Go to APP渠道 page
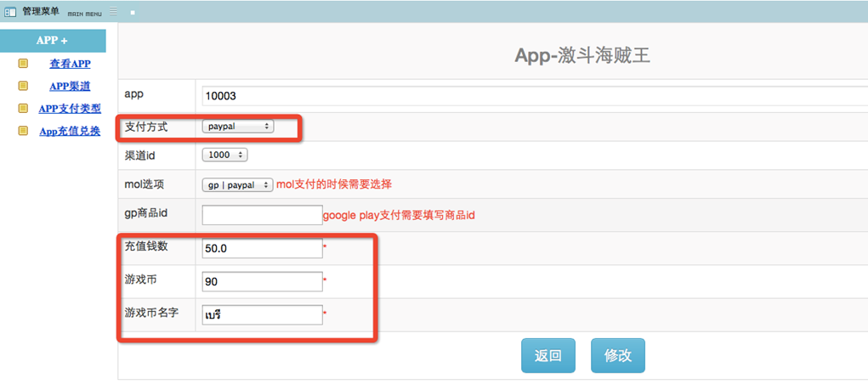868x390 pixels. (x=70, y=86)
